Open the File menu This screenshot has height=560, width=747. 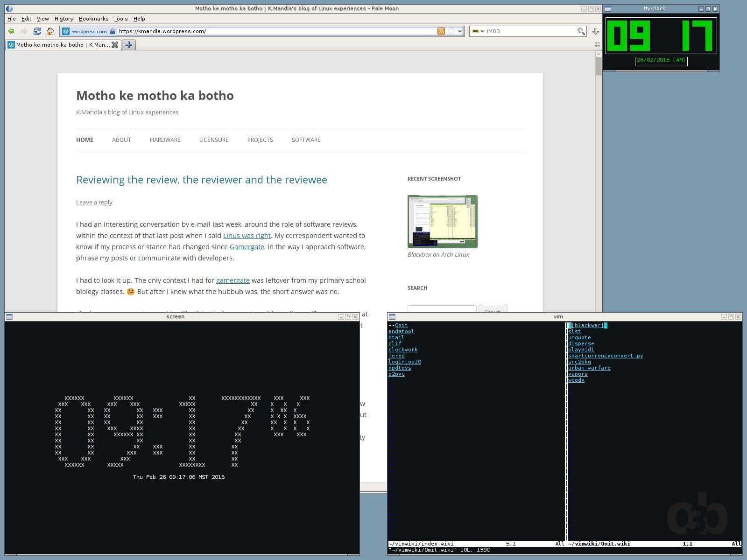[12, 19]
